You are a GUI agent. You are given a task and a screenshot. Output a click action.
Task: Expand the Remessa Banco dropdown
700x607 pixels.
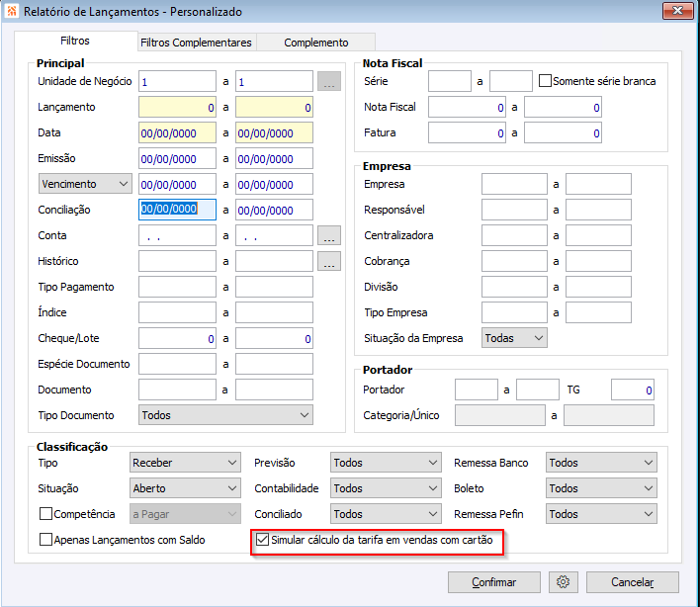[x=601, y=463]
